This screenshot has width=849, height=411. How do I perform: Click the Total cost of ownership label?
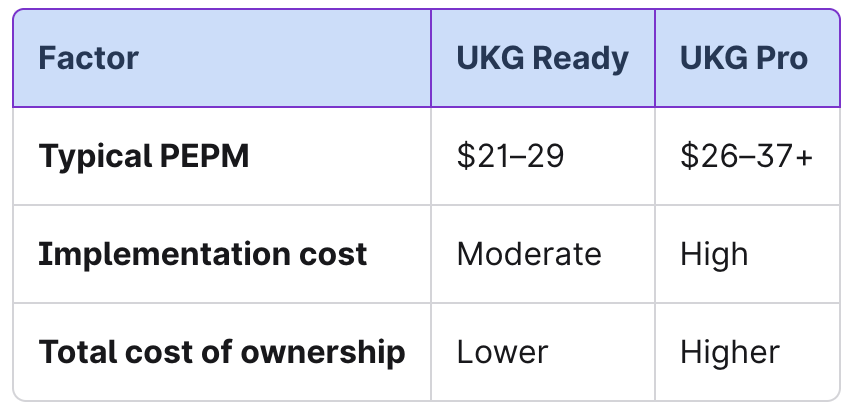point(222,352)
